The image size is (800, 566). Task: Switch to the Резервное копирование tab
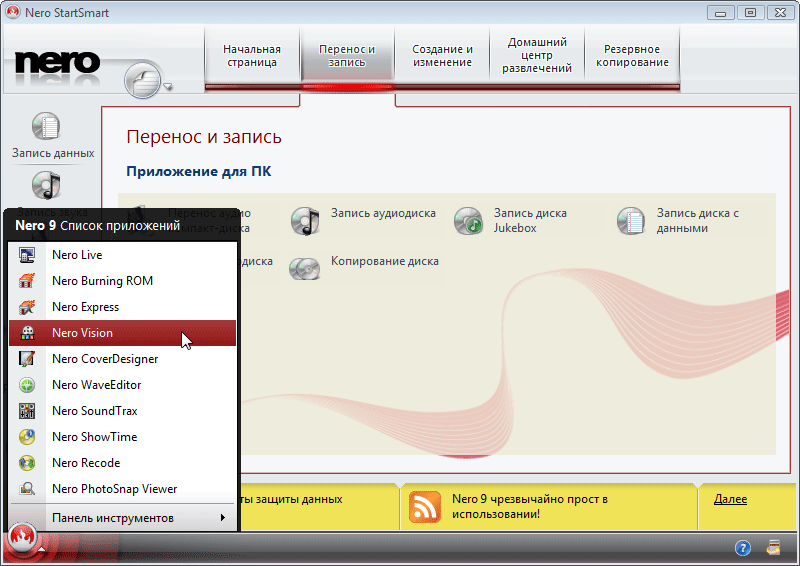tap(632, 56)
